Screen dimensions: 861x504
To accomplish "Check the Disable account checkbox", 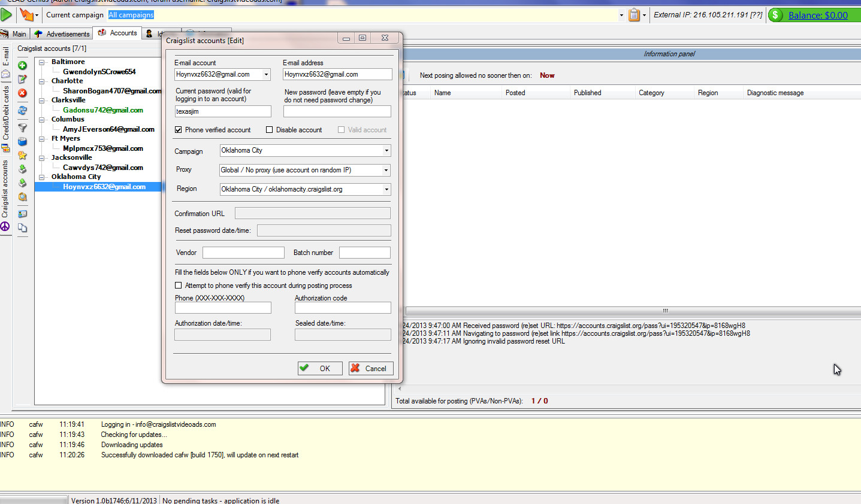I will 269,129.
